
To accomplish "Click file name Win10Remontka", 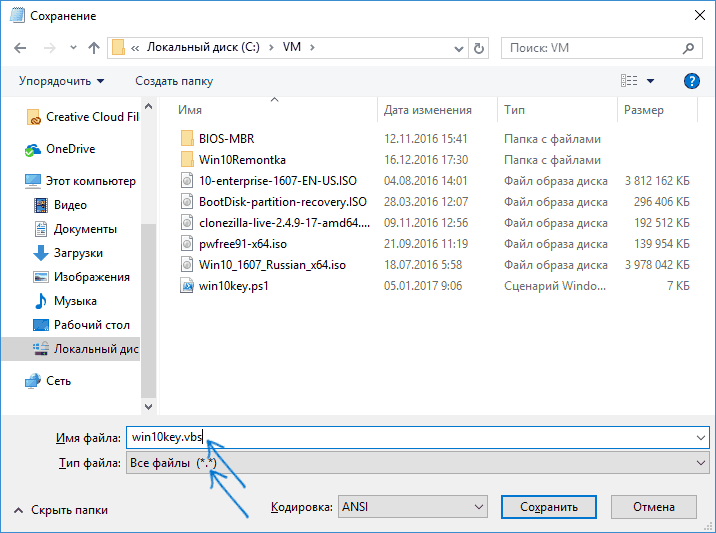I will [x=242, y=159].
